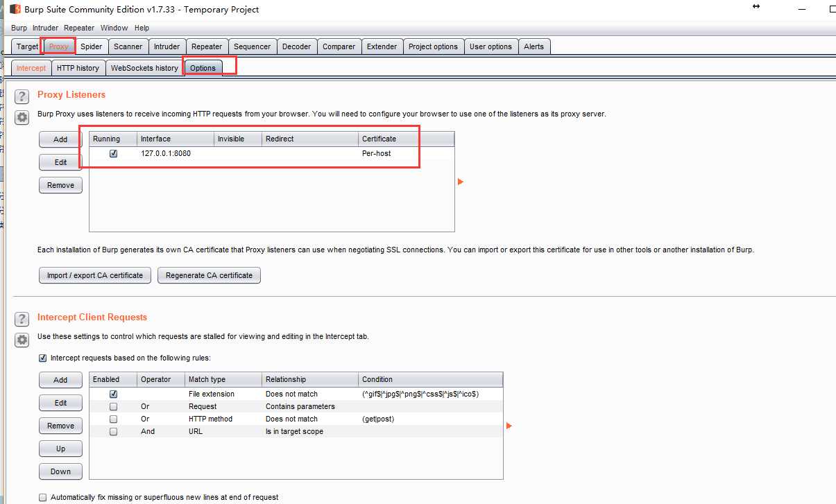Switch to the Project options tab
Image resolution: width=836 pixels, height=504 pixels.
coord(433,46)
